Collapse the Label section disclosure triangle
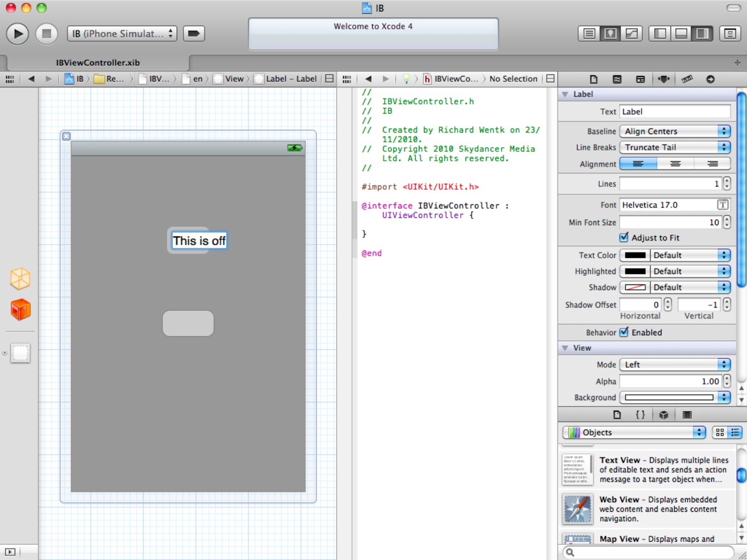 (565, 94)
